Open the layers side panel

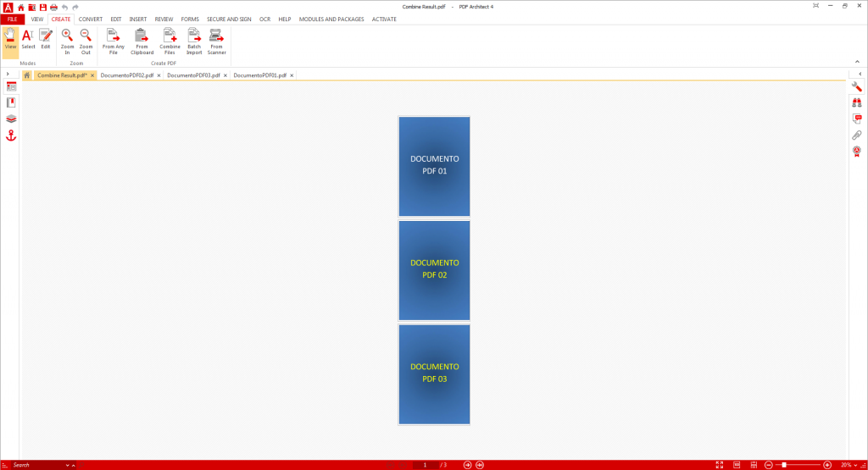click(x=11, y=119)
